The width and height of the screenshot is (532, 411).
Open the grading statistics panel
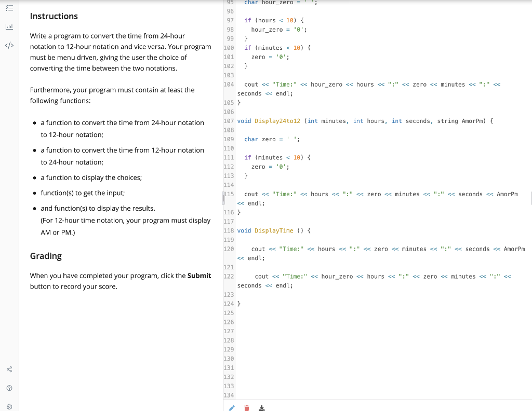(x=9, y=26)
